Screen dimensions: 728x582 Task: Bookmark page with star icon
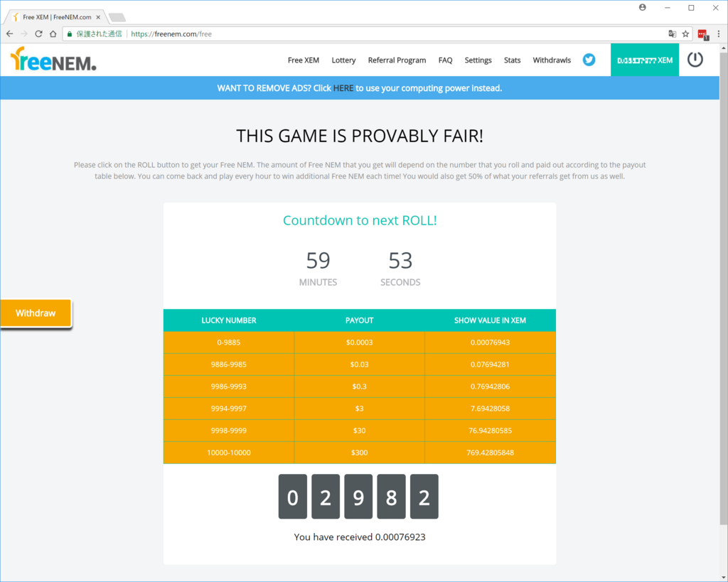point(685,34)
